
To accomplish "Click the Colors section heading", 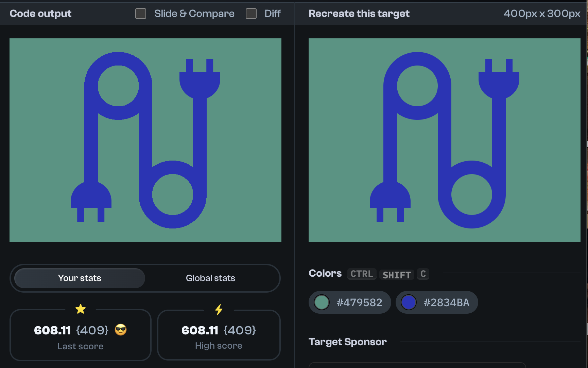I will tap(325, 273).
